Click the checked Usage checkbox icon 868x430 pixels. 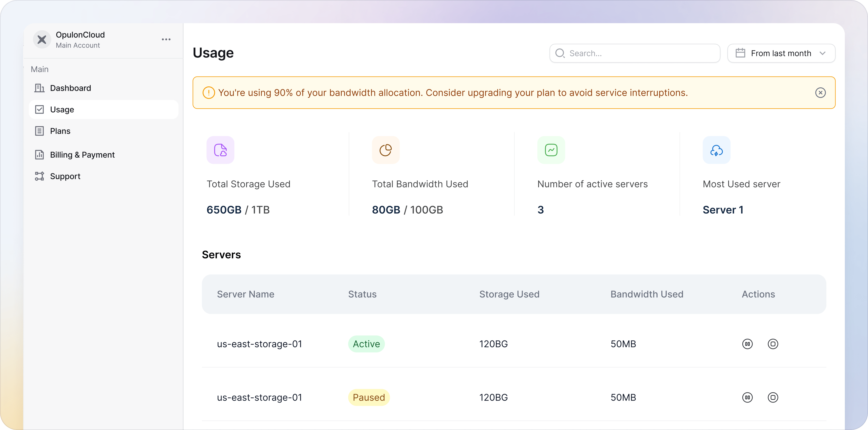coord(40,109)
